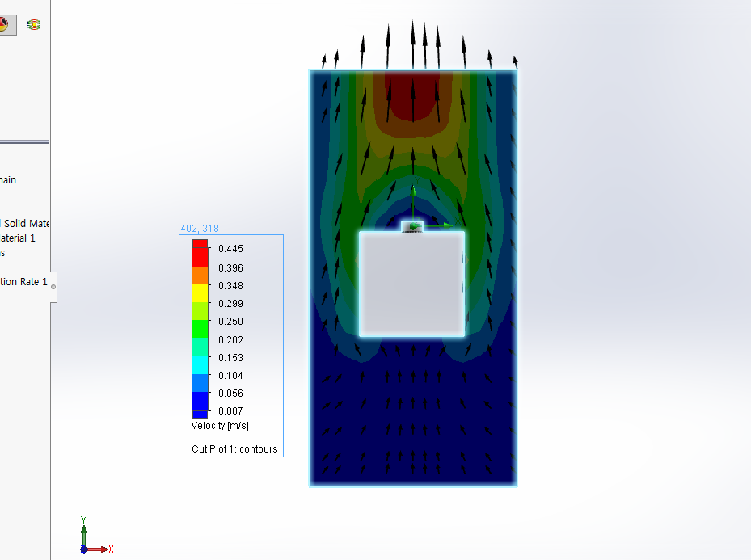Click the yellow 0.299 legend color band
The height and width of the screenshot is (560, 751).
[200, 293]
